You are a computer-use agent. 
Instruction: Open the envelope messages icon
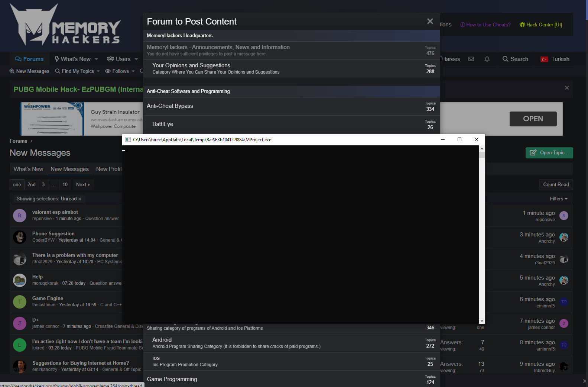[471, 59]
